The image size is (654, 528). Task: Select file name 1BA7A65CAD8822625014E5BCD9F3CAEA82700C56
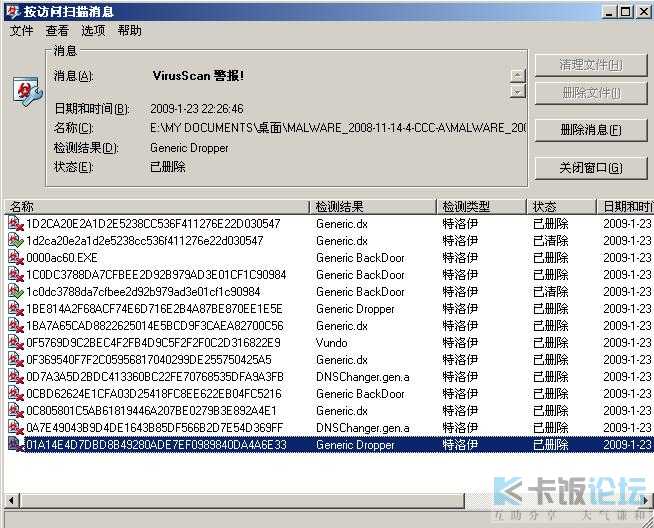pos(155,326)
